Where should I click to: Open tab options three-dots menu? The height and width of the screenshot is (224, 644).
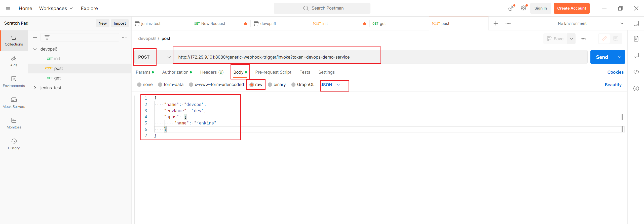pos(508,23)
